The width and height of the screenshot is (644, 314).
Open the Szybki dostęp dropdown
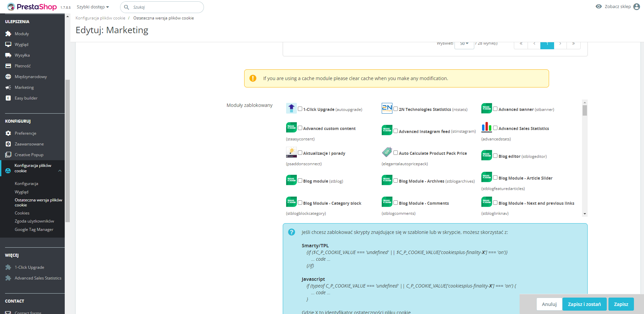pos(93,7)
